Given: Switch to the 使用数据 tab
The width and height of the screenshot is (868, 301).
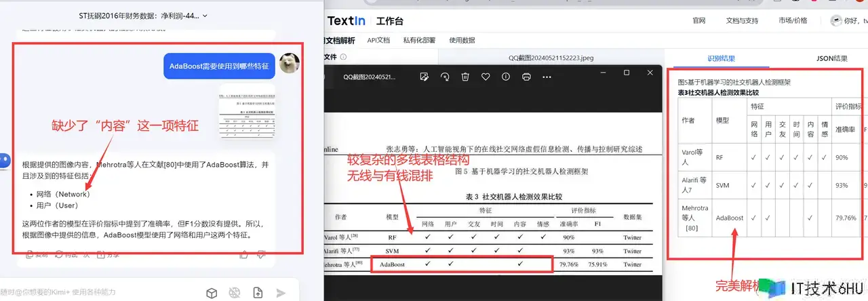Looking at the screenshot, I should click(x=462, y=40).
